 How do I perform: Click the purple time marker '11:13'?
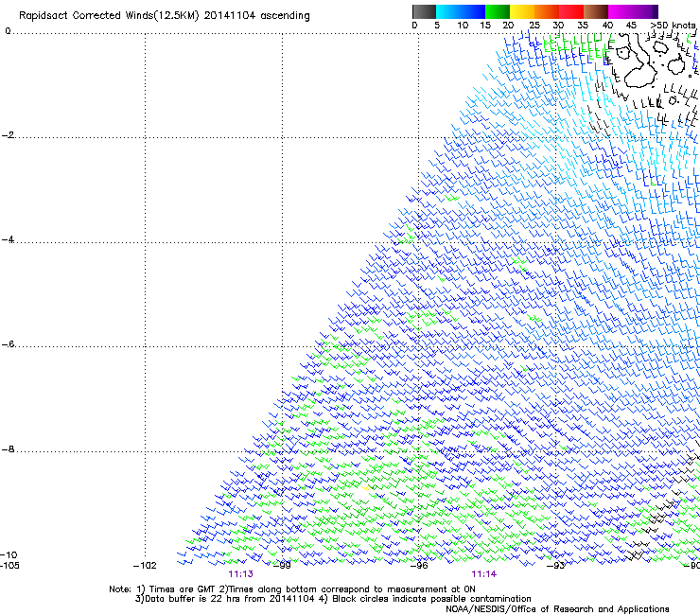(x=240, y=574)
